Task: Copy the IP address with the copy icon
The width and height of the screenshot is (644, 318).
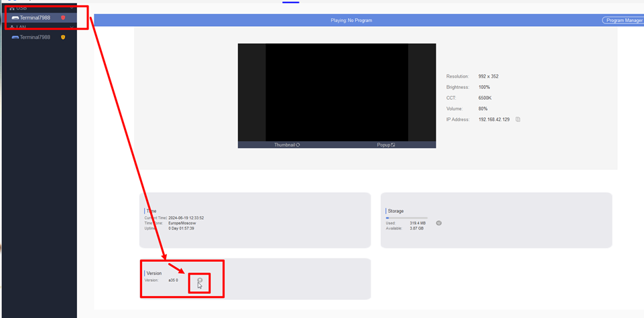Action: pos(518,120)
